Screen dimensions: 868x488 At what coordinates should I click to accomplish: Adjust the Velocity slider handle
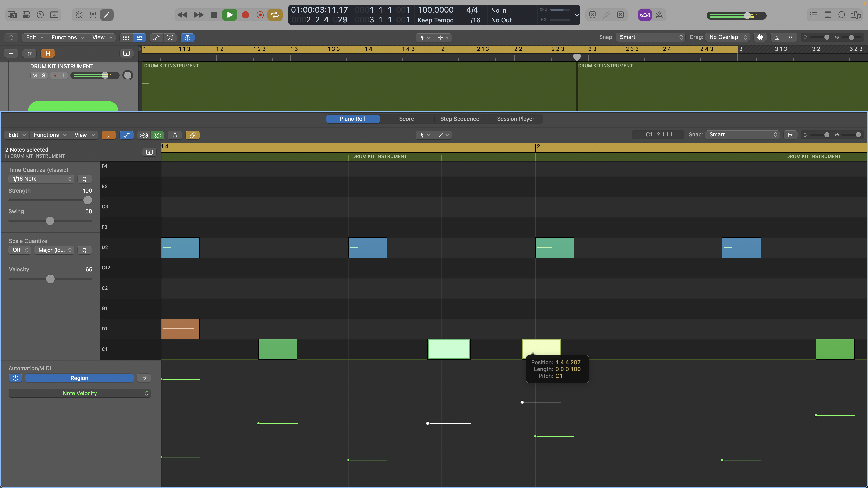(50, 279)
